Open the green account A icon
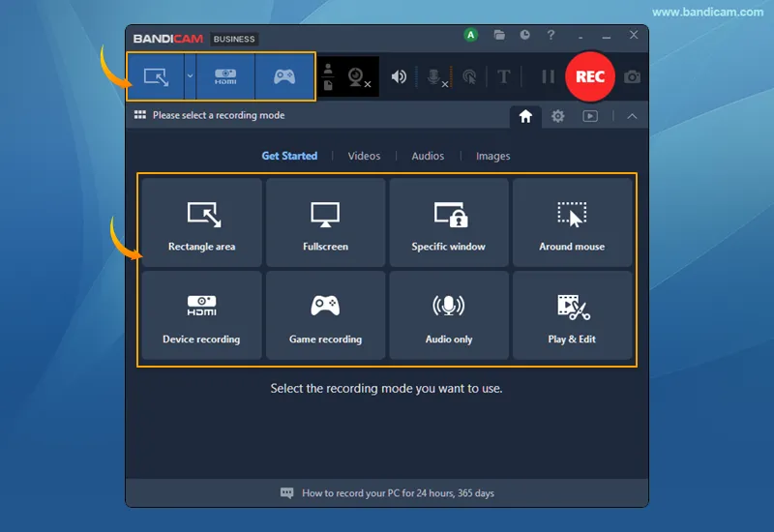The image size is (774, 532). click(471, 35)
